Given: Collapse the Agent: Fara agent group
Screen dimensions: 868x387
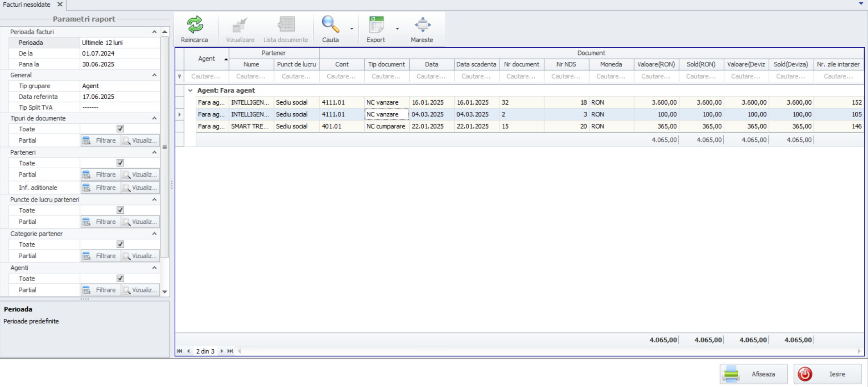Looking at the screenshot, I should (190, 90).
